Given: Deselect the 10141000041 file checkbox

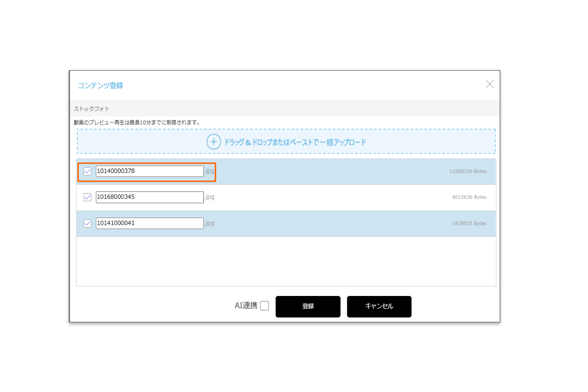Looking at the screenshot, I should [88, 223].
